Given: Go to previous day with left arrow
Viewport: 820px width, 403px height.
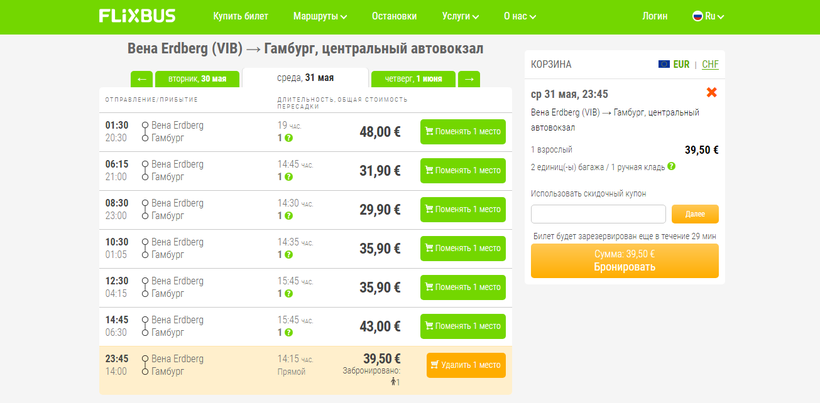Looking at the screenshot, I should 141,79.
